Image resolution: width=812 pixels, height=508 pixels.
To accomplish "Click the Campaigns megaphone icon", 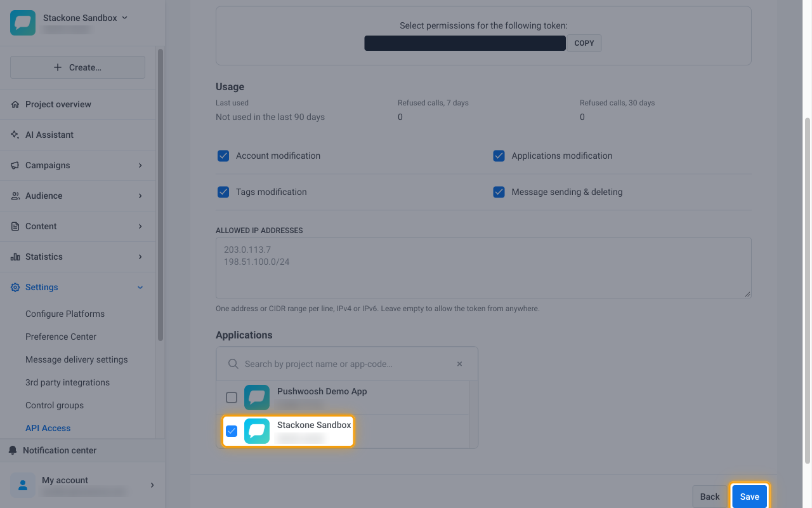I will click(x=15, y=165).
